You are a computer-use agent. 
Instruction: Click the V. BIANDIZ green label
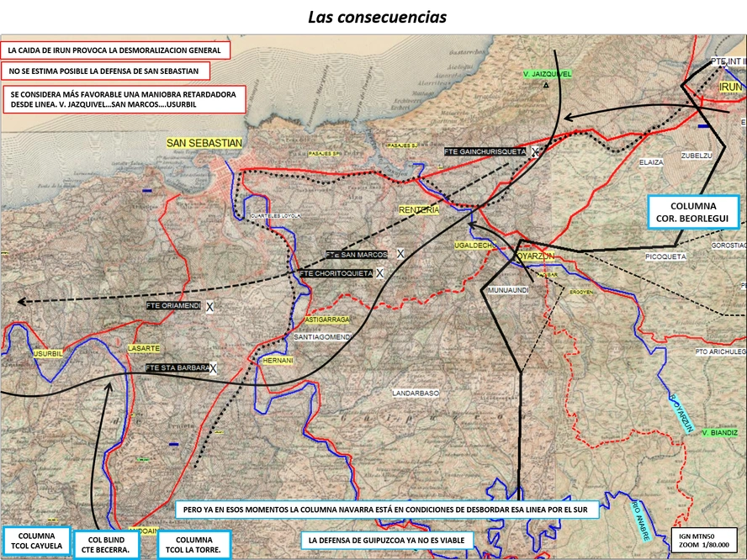coord(719,433)
